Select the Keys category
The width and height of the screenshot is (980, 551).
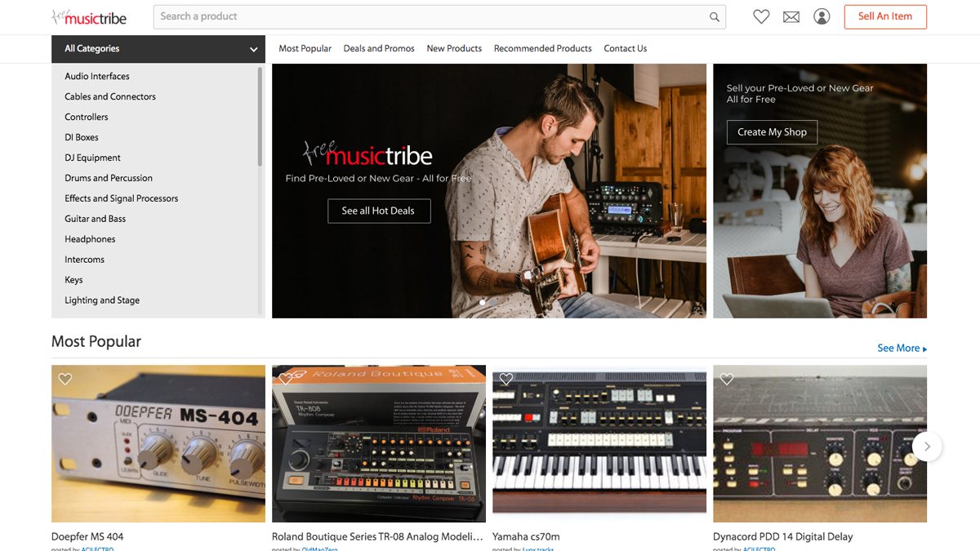pos(73,280)
